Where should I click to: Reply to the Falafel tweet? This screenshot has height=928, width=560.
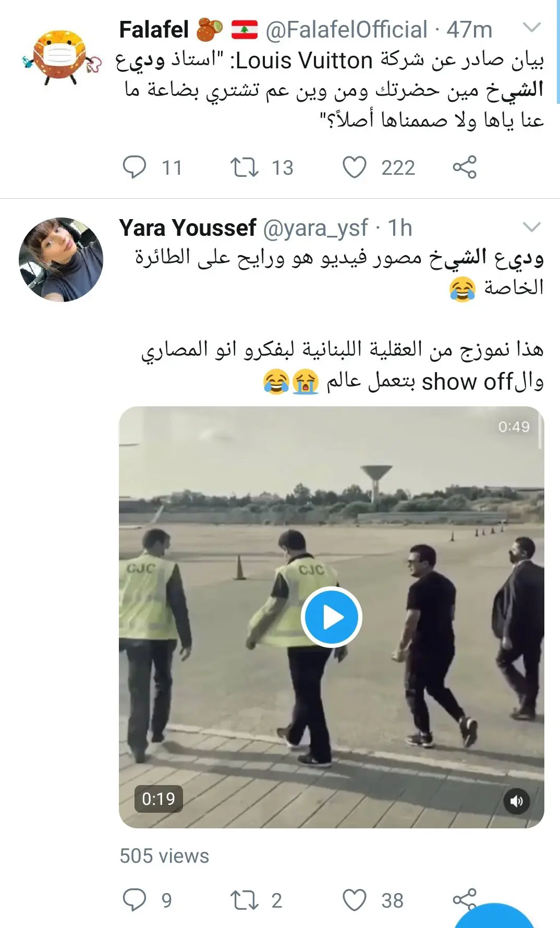pos(134,167)
